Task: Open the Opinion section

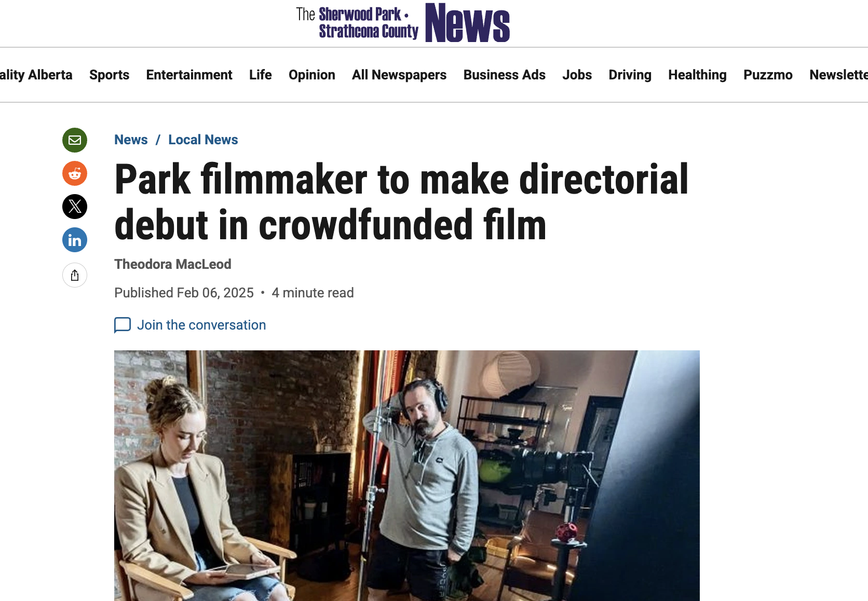Action: [312, 75]
